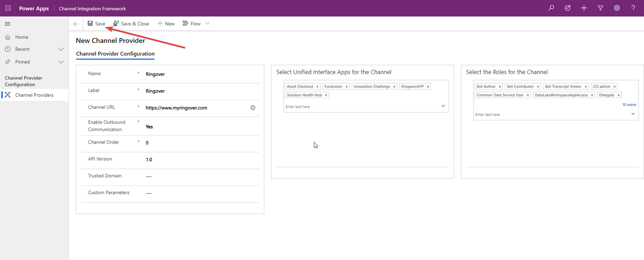The image size is (644, 260).
Task: Remove the CCI admin role tag
Action: [x=615, y=86]
